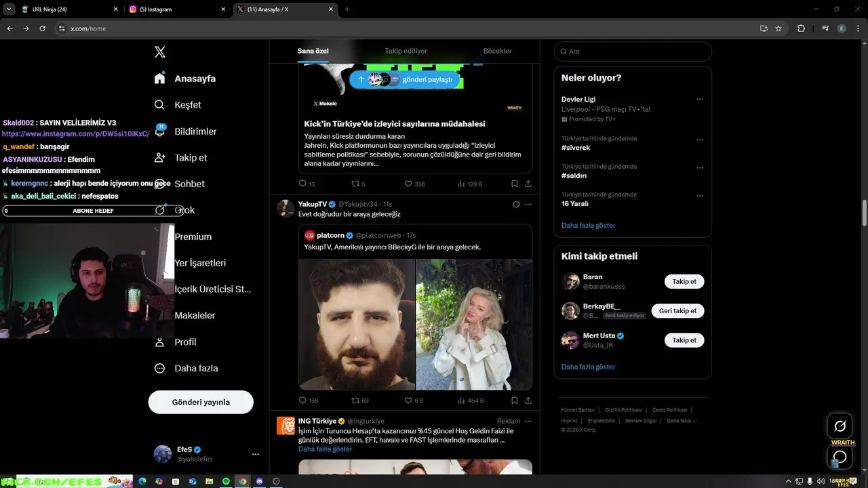The width and height of the screenshot is (868, 488).
Task: Open Chrome from the taskbar
Action: [x=242, y=481]
